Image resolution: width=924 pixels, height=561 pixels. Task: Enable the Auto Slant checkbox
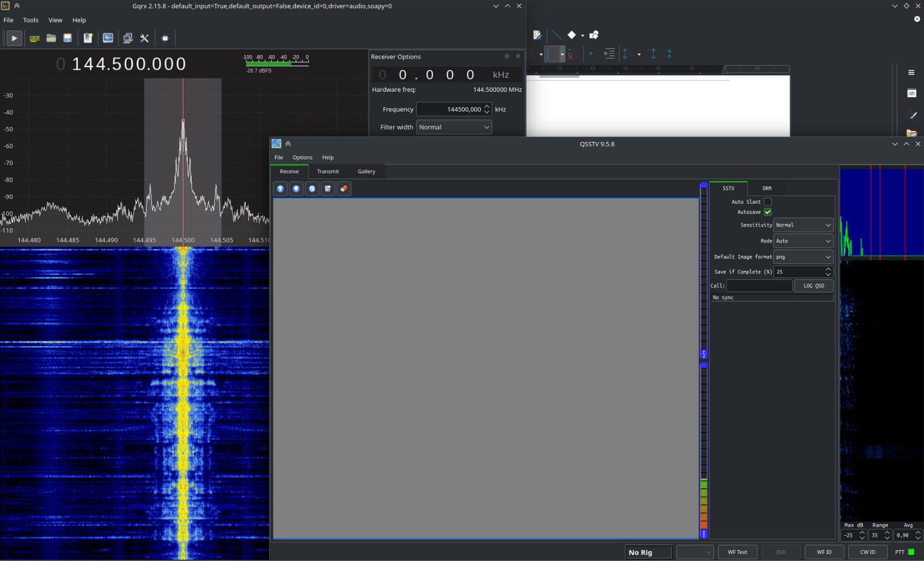767,201
